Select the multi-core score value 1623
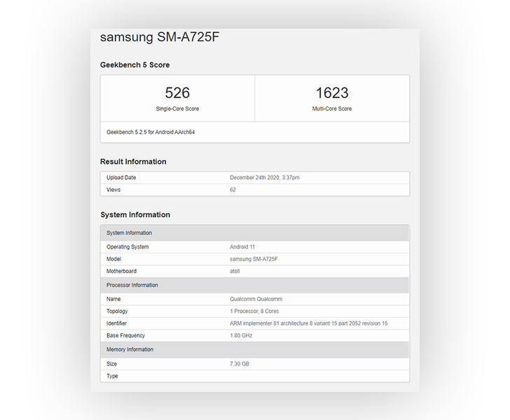The image size is (510, 420). click(x=332, y=92)
